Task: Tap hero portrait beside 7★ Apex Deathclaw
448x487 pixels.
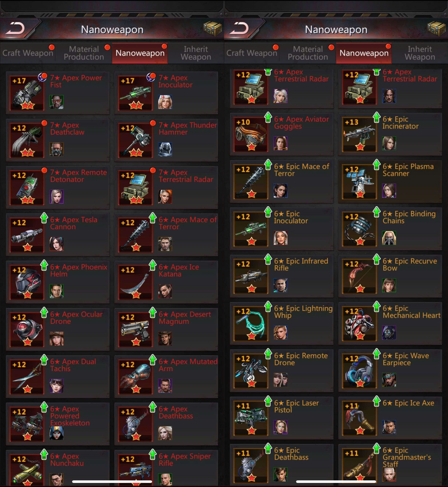Action: tap(56, 149)
